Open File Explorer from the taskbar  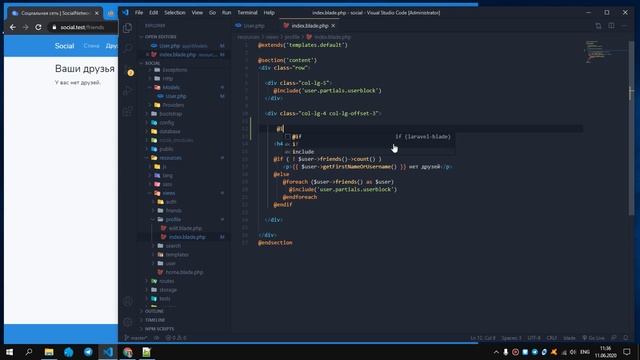(x=49, y=352)
